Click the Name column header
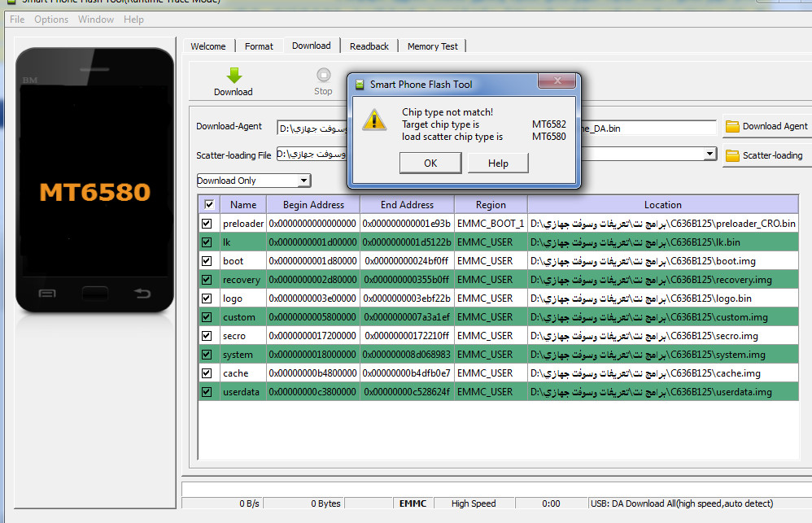Screen dimensions: 812x523 click(243, 204)
